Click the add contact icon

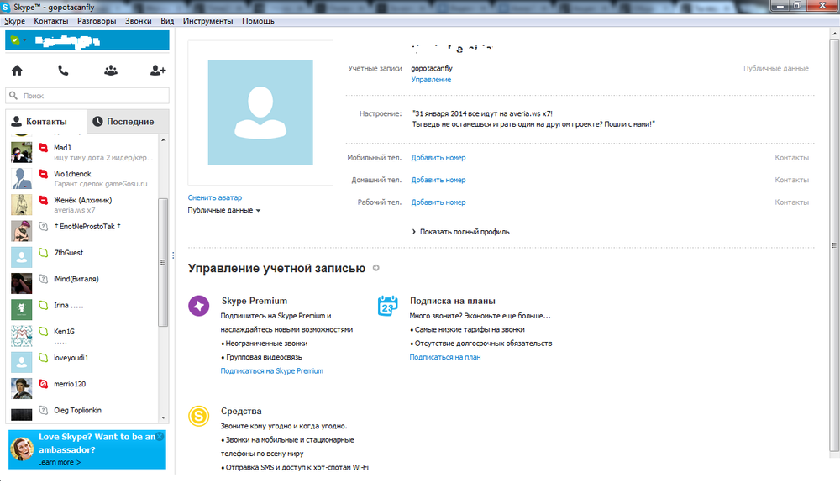pyautogui.click(x=157, y=71)
